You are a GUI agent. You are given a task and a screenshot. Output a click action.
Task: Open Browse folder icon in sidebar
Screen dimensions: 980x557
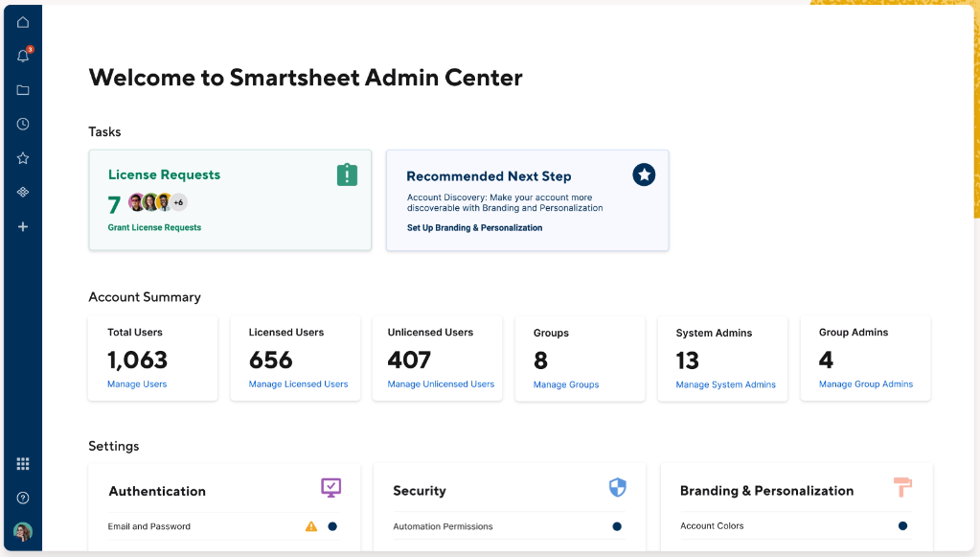point(23,90)
